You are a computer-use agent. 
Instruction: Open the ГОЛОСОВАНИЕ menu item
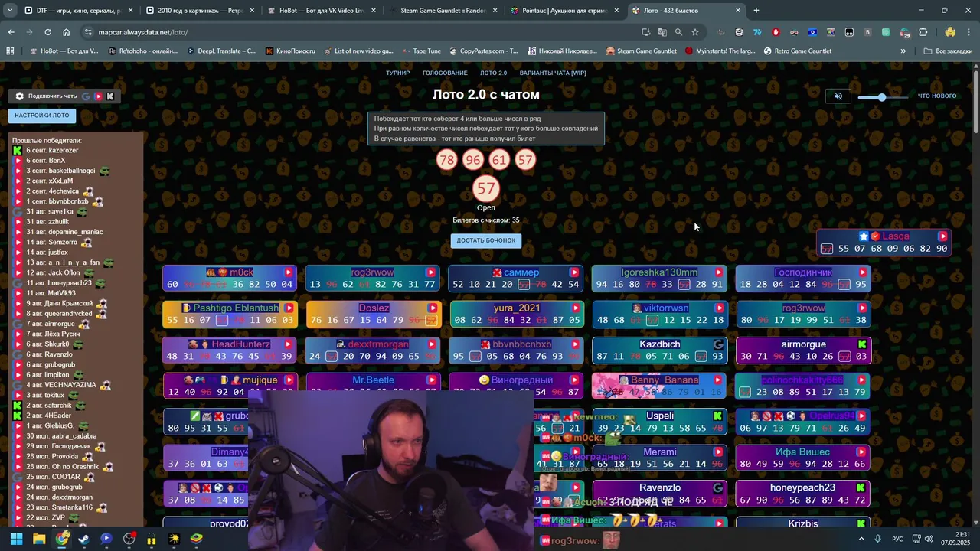pos(445,73)
